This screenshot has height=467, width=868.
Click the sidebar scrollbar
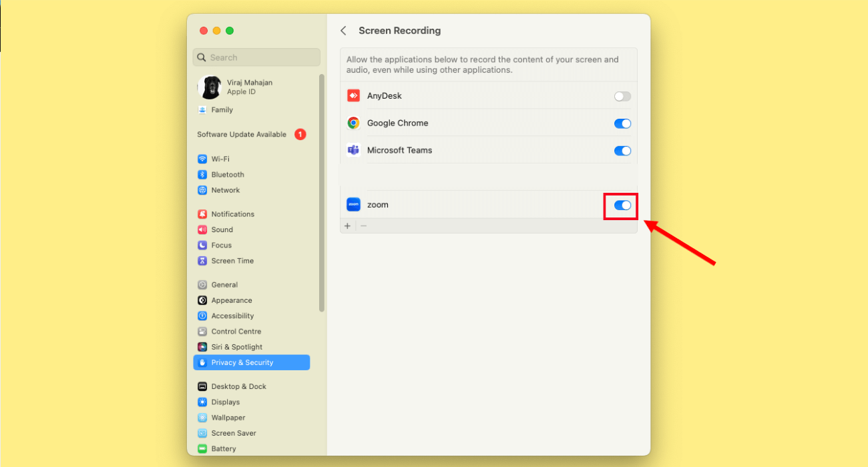322,193
